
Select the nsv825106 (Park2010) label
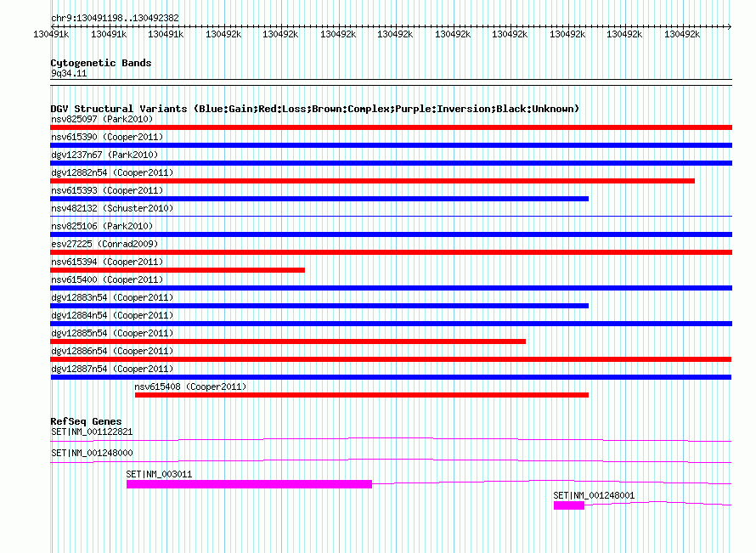[x=102, y=226]
